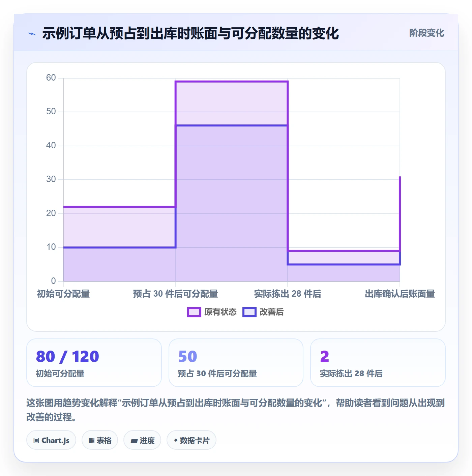The width and height of the screenshot is (472, 476).
Task: Select the 表格 tag chip
Action: click(x=100, y=440)
